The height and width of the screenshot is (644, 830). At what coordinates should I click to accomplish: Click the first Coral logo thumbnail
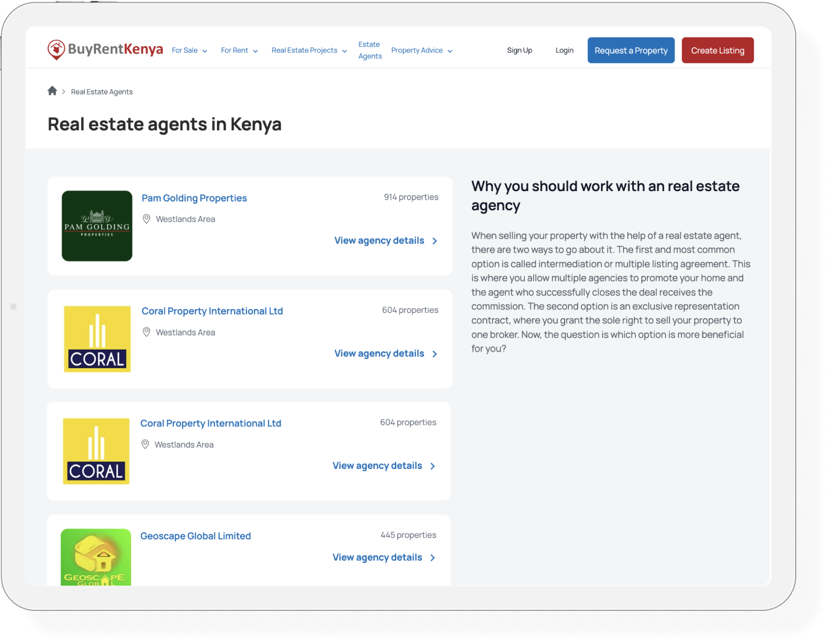(x=98, y=339)
